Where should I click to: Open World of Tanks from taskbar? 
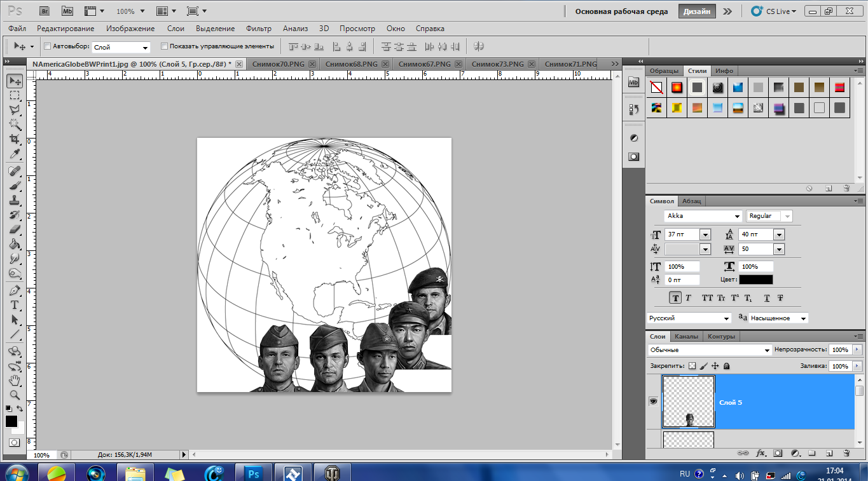[x=333, y=473]
